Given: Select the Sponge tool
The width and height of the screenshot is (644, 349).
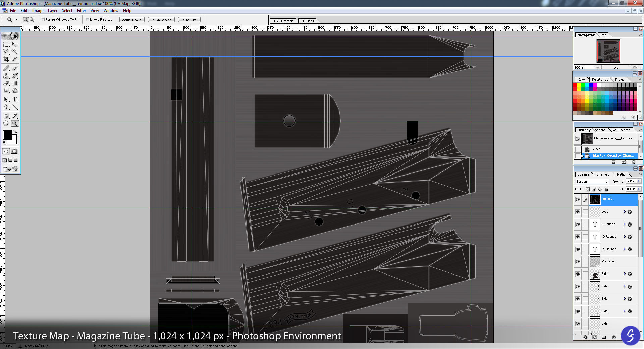Looking at the screenshot, I should tap(15, 91).
